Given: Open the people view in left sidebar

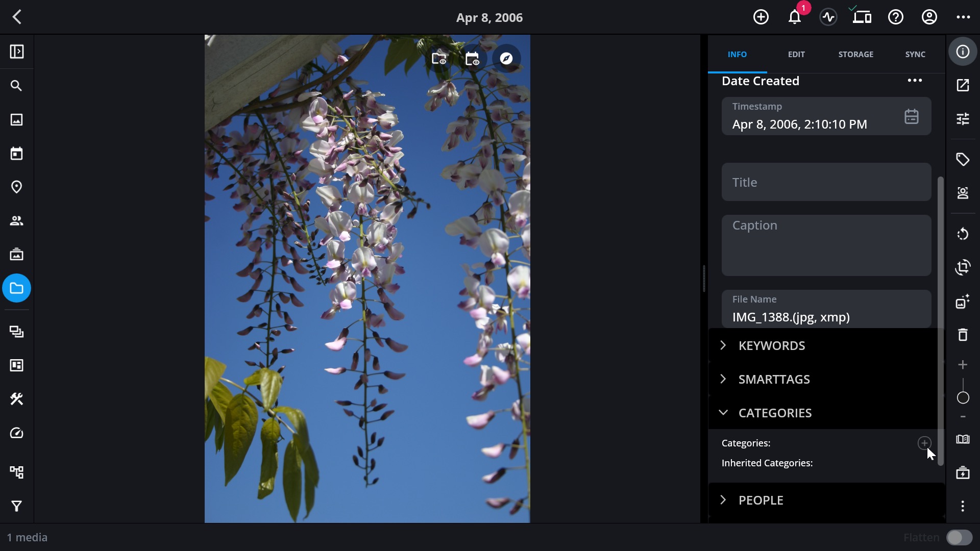Looking at the screenshot, I should coord(17,221).
